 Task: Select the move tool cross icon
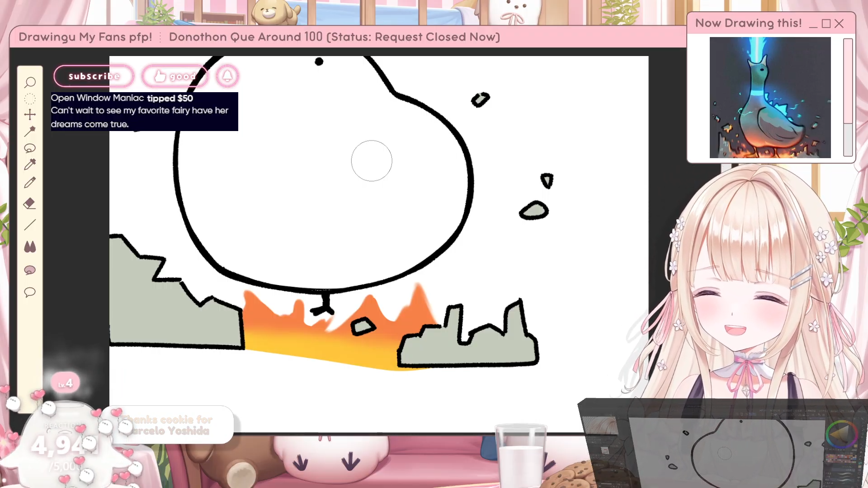30,114
